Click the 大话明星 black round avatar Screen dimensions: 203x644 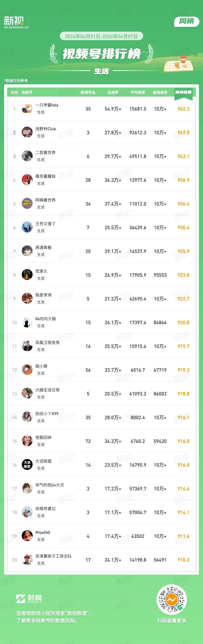coord(27,465)
